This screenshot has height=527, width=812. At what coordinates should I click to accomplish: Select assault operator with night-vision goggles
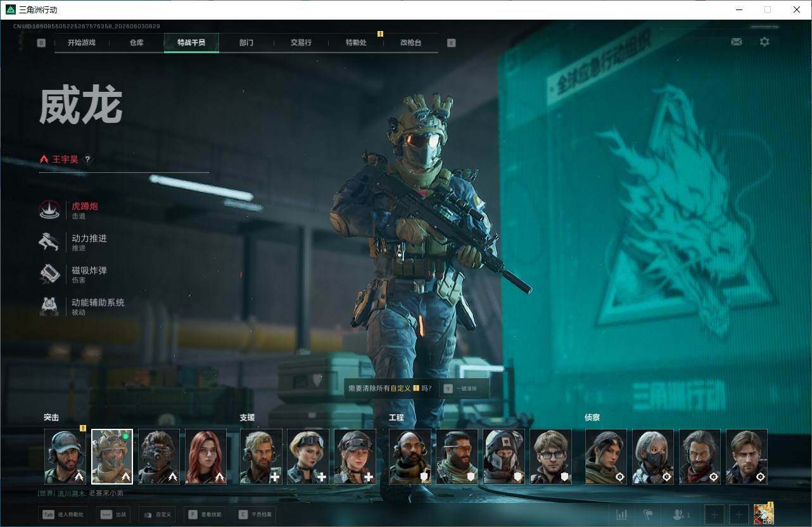click(x=159, y=457)
